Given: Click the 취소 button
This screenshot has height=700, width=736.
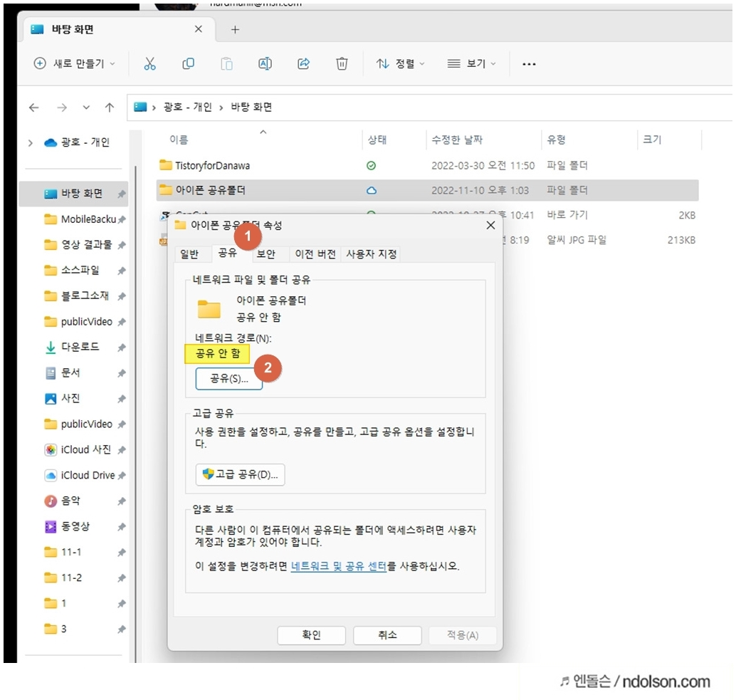Looking at the screenshot, I should [387, 634].
